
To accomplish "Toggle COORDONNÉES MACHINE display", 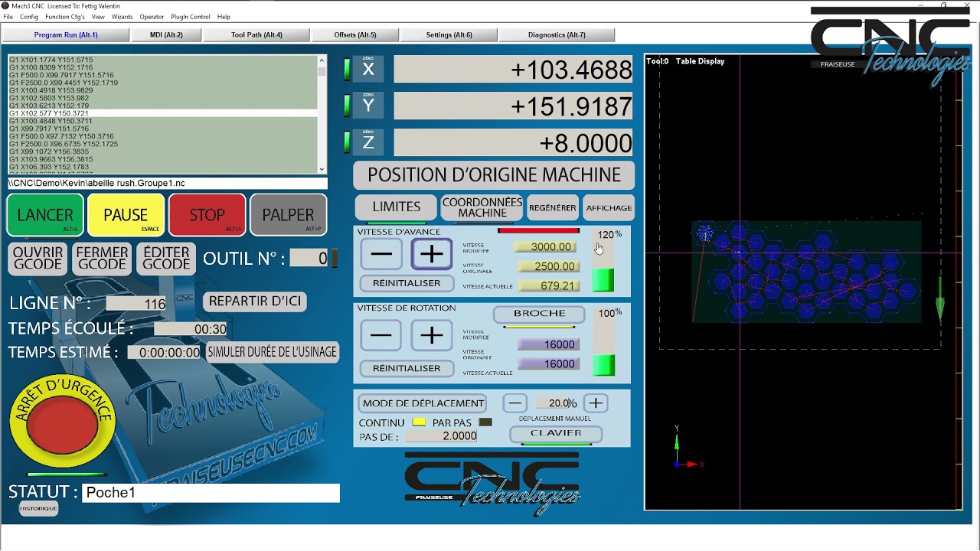I will tap(482, 207).
